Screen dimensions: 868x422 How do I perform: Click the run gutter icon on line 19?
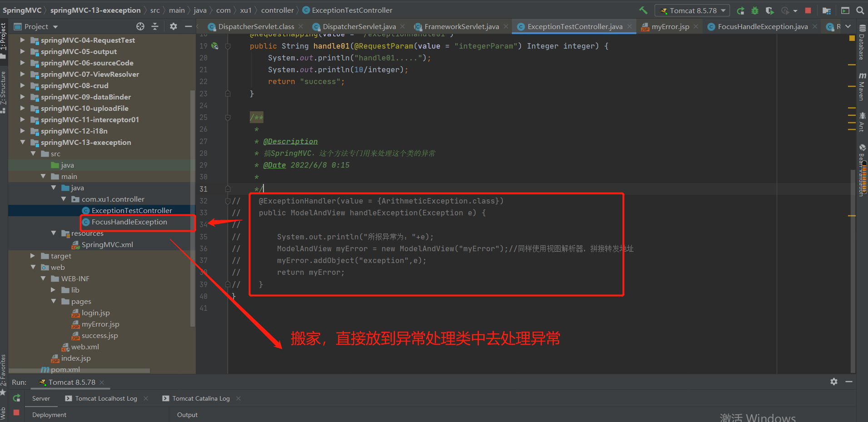coord(215,46)
